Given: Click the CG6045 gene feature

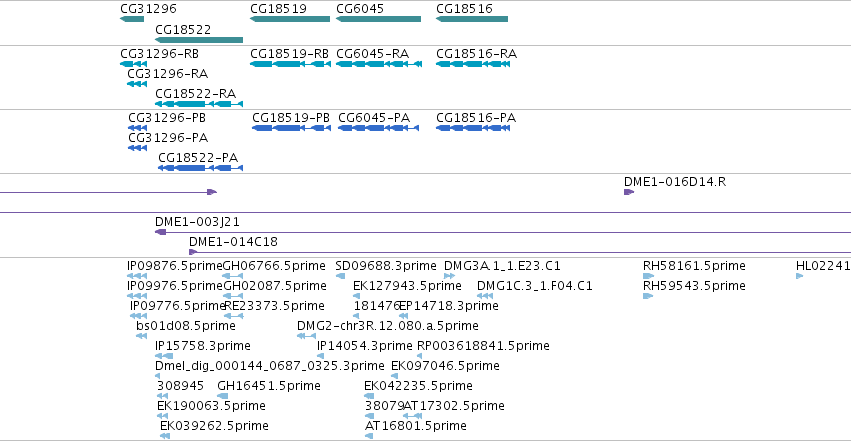Looking at the screenshot, I should click(378, 19).
